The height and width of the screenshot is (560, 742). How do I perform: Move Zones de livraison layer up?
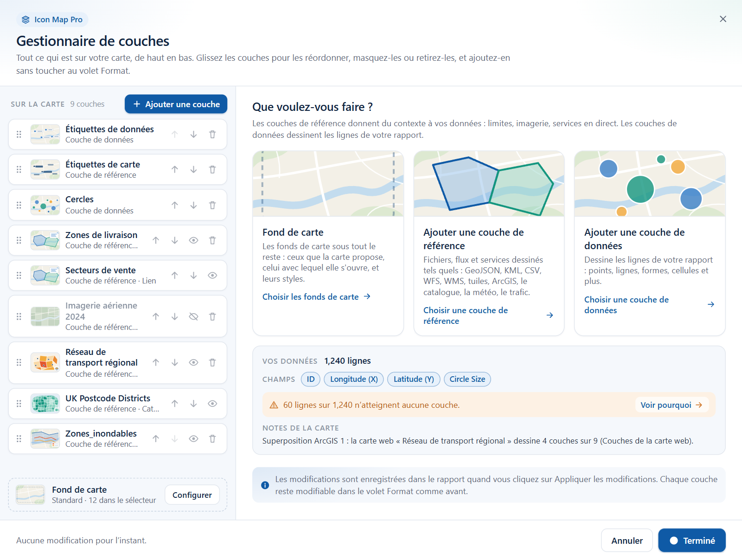[x=156, y=240]
